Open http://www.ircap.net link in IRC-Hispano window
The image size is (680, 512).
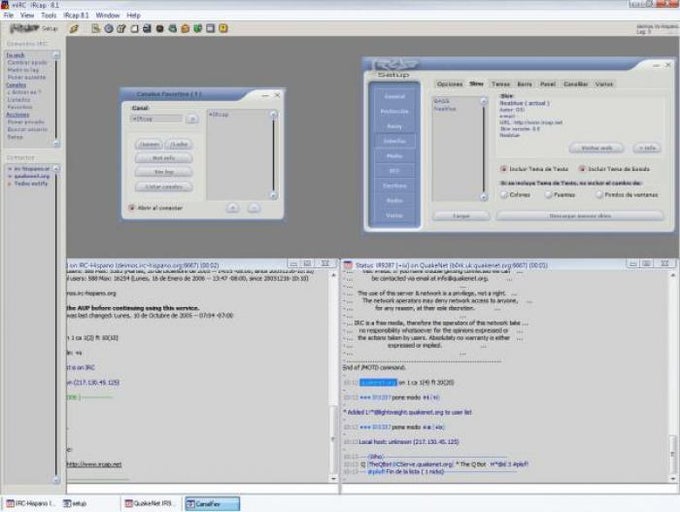[94, 464]
